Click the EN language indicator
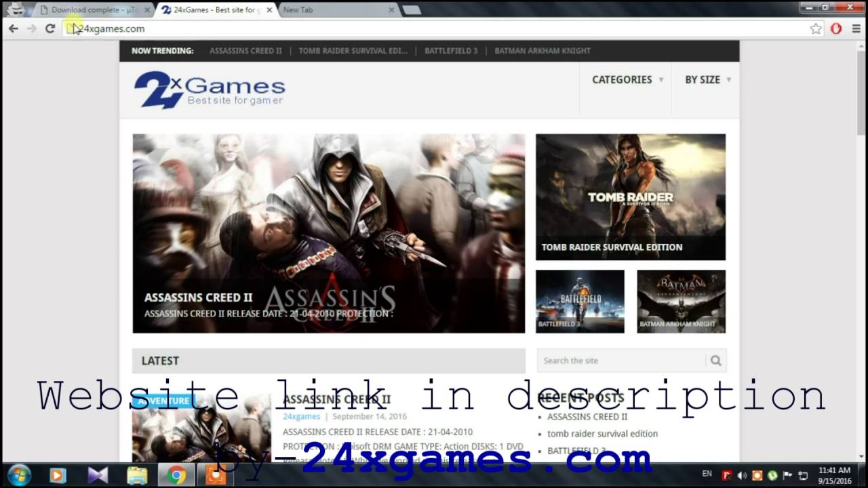The width and height of the screenshot is (868, 488). [707, 474]
